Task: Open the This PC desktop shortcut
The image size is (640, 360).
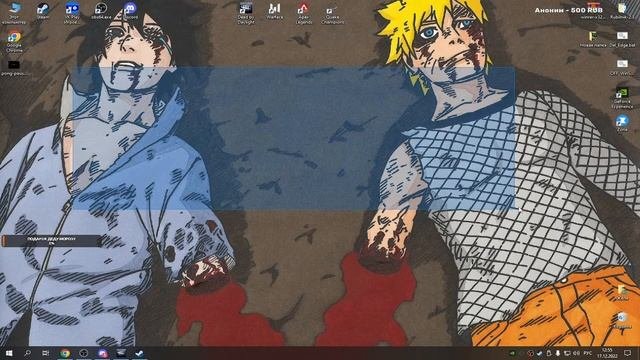Action: click(x=14, y=12)
